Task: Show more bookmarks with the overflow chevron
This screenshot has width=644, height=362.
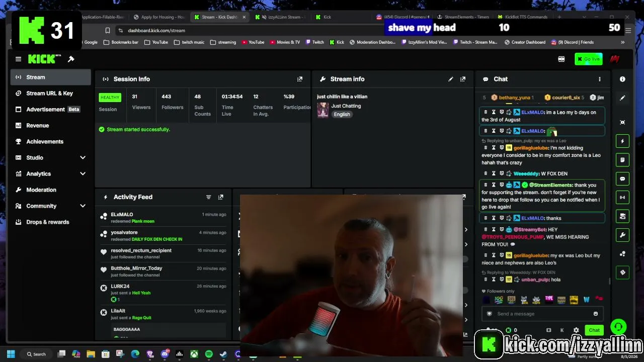Action: [622, 42]
